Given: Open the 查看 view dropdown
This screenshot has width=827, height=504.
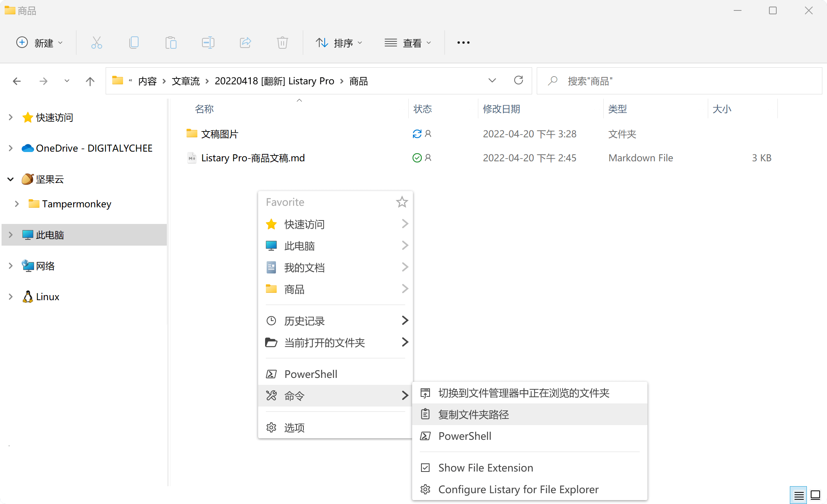Looking at the screenshot, I should [x=409, y=43].
